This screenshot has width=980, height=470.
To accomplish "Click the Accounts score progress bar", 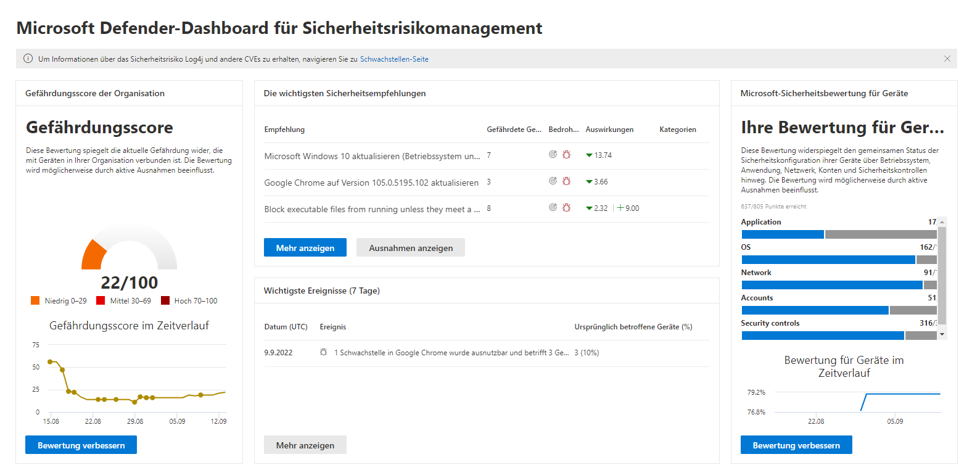I will (839, 310).
